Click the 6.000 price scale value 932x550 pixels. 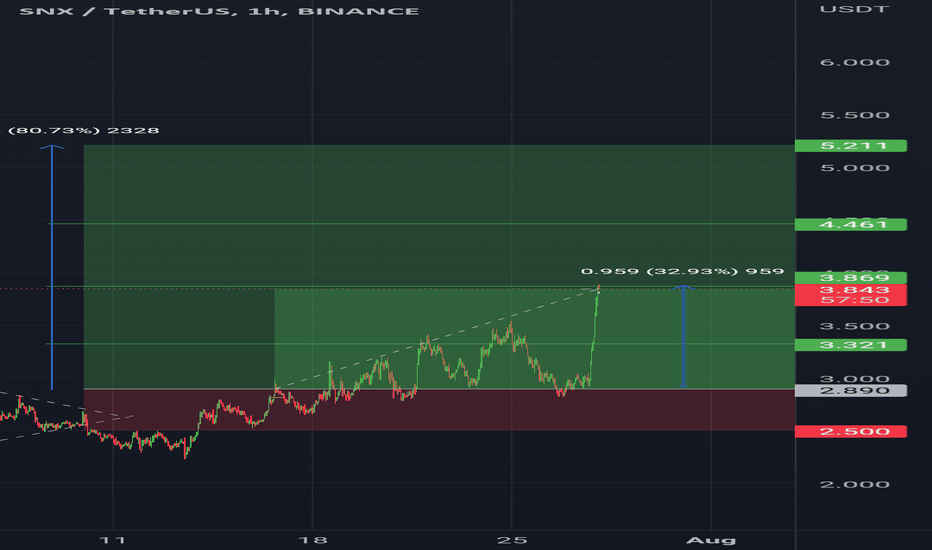tap(855, 62)
